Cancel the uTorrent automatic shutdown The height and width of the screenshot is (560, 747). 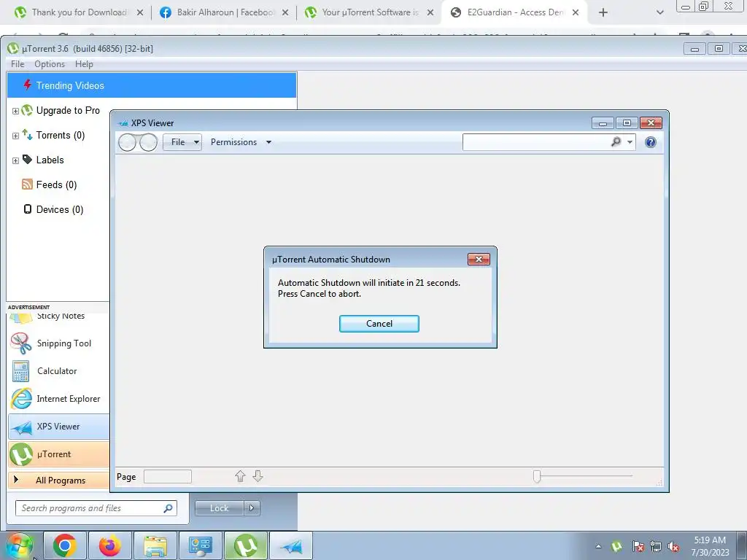379,323
